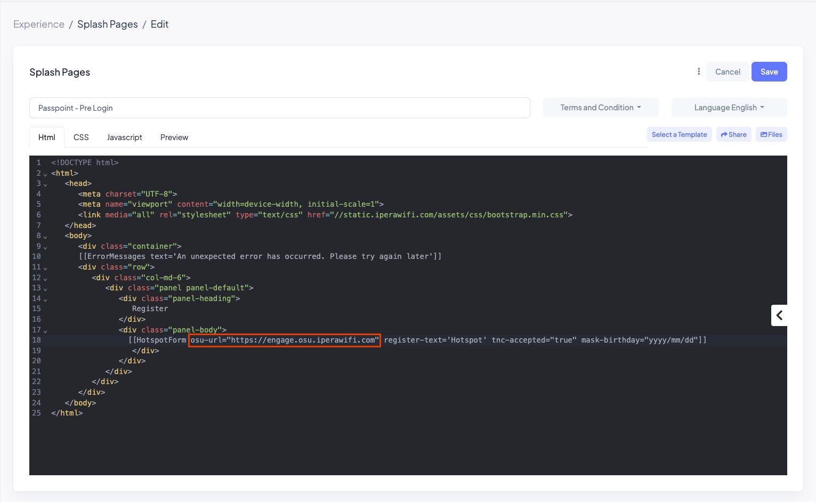Collapse the head tag fold on line 3
The image size is (816, 504).
pyautogui.click(x=45, y=184)
